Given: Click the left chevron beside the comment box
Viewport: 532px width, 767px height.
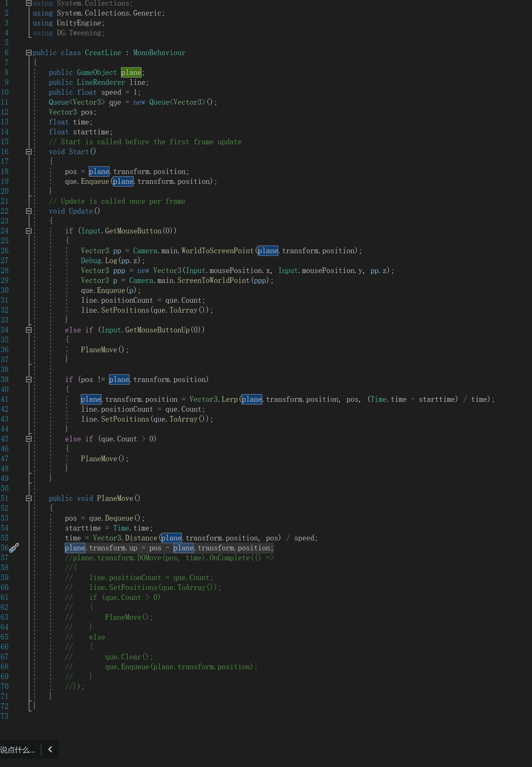Looking at the screenshot, I should pos(50,749).
